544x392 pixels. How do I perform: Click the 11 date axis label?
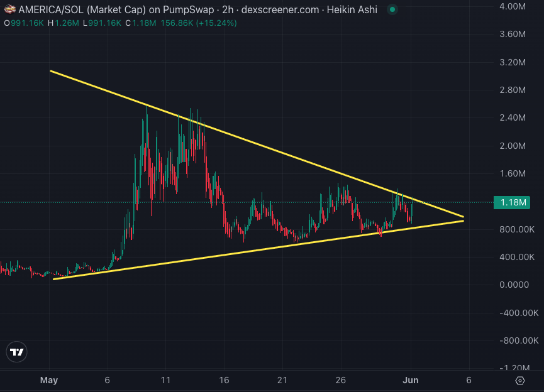point(166,380)
